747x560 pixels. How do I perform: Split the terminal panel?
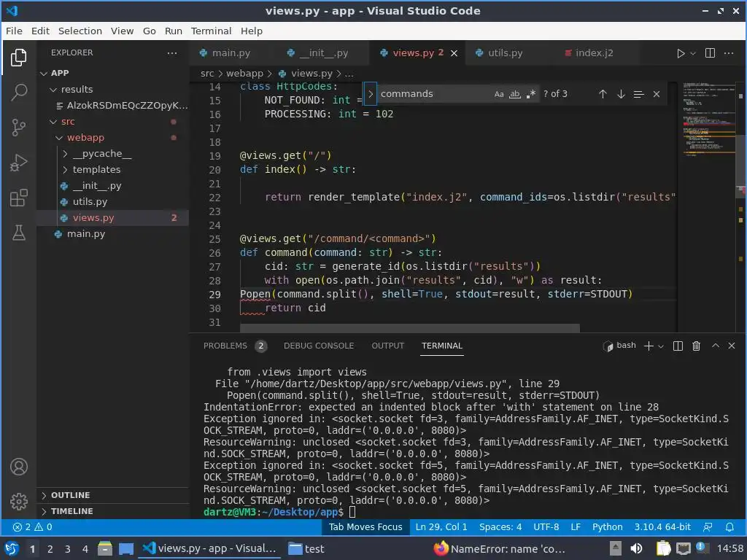678,346
